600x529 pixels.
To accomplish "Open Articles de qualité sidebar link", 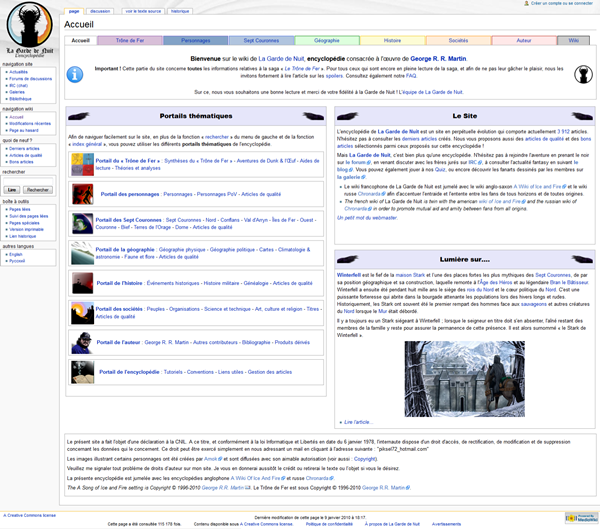I will pos(26,155).
